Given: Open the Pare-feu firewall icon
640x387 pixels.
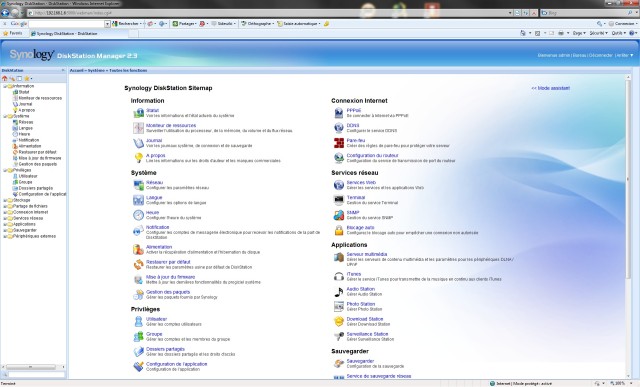Looking at the screenshot, I should [x=339, y=143].
